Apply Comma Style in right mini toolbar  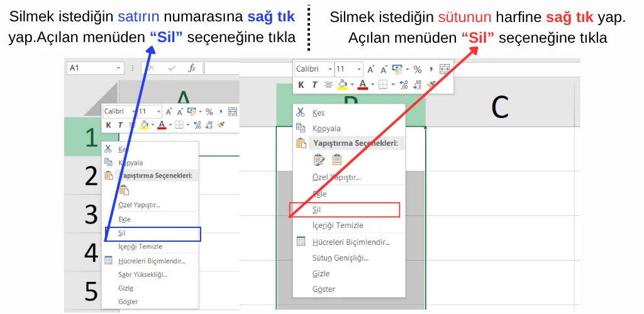[431, 69]
